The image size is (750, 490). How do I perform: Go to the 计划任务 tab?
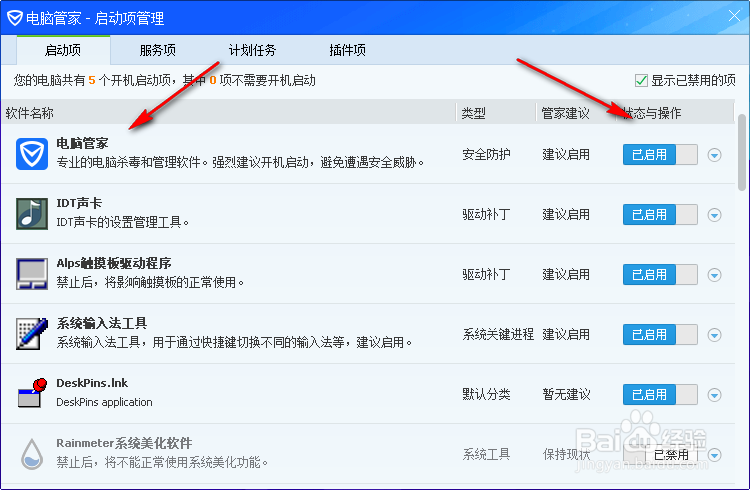(252, 50)
